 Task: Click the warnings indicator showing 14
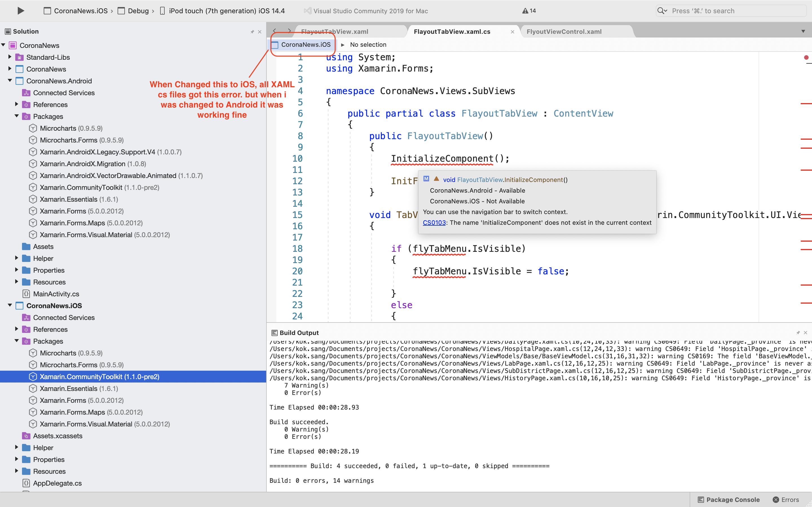pos(529,10)
